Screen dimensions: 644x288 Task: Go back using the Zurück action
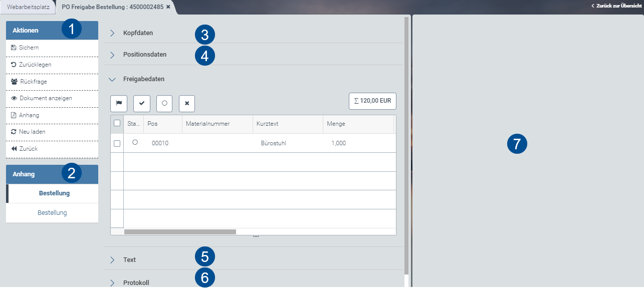(x=28, y=149)
